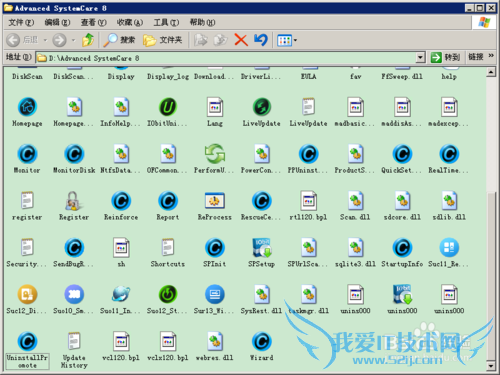Open the 编辑(E) menu

click(57, 22)
